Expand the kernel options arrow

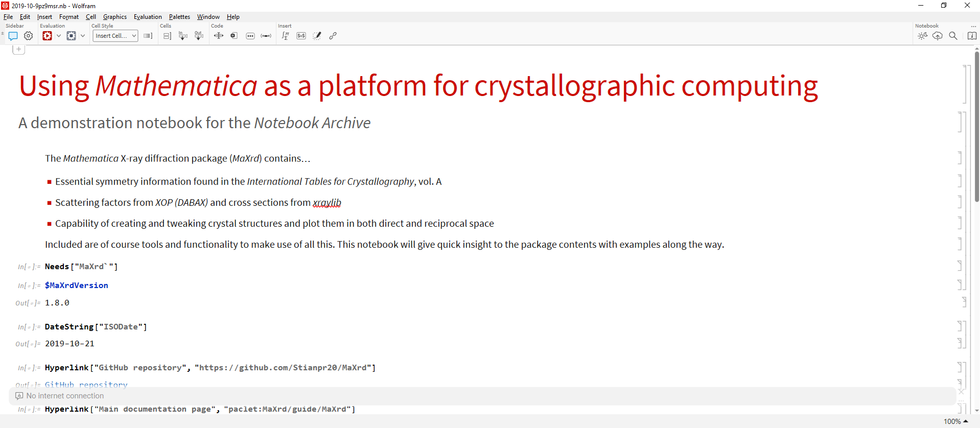tap(83, 36)
